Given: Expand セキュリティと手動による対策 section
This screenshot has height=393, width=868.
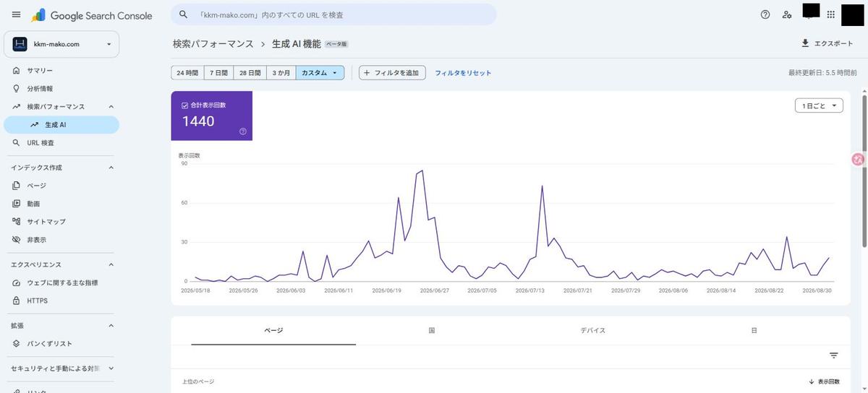Looking at the screenshot, I should click(111, 368).
